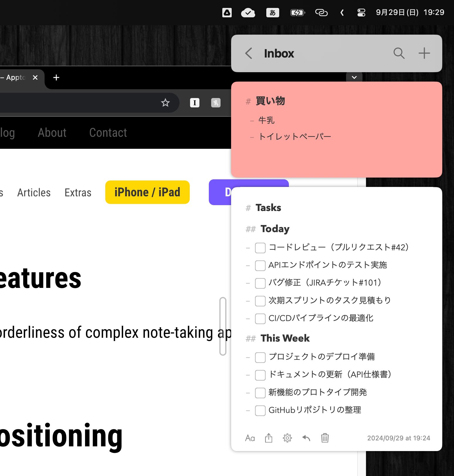454x476 pixels.
Task: Bookmark the page using the star icon
Action: pyautogui.click(x=165, y=103)
